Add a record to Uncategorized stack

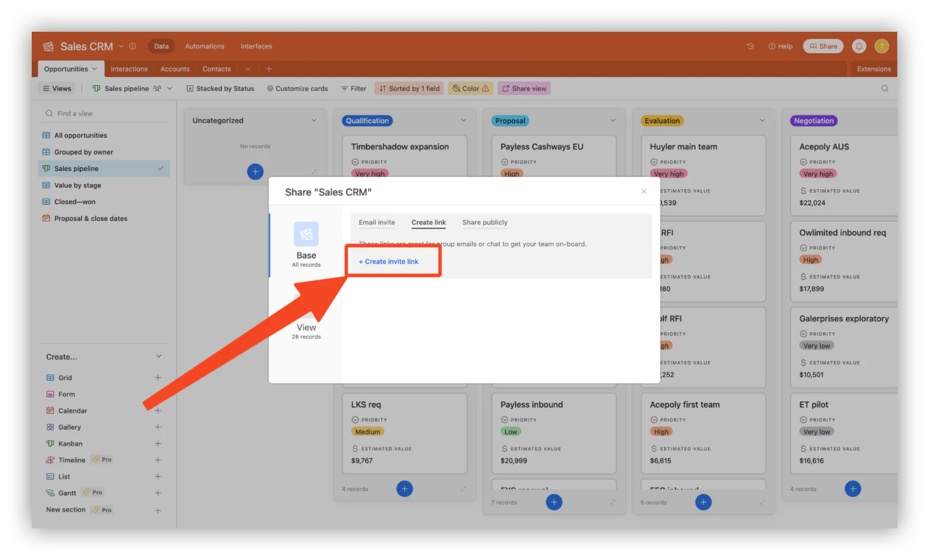tap(255, 171)
